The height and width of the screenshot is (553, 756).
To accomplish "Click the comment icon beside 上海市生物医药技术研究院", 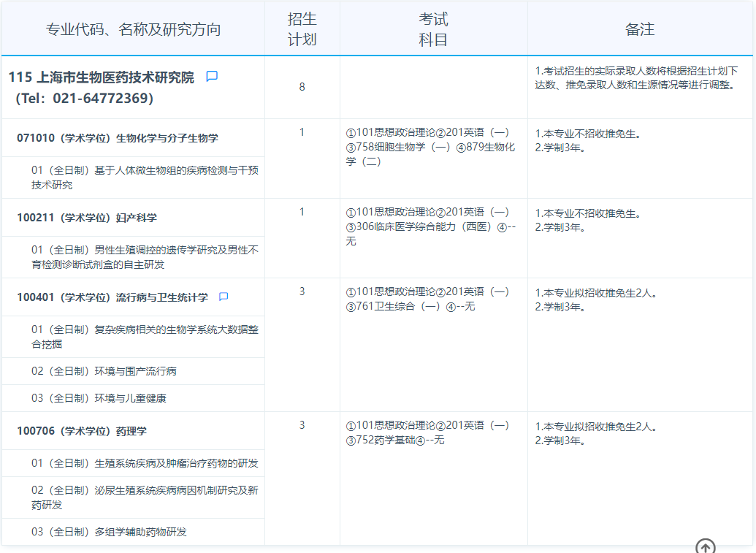I will pyautogui.click(x=212, y=77).
